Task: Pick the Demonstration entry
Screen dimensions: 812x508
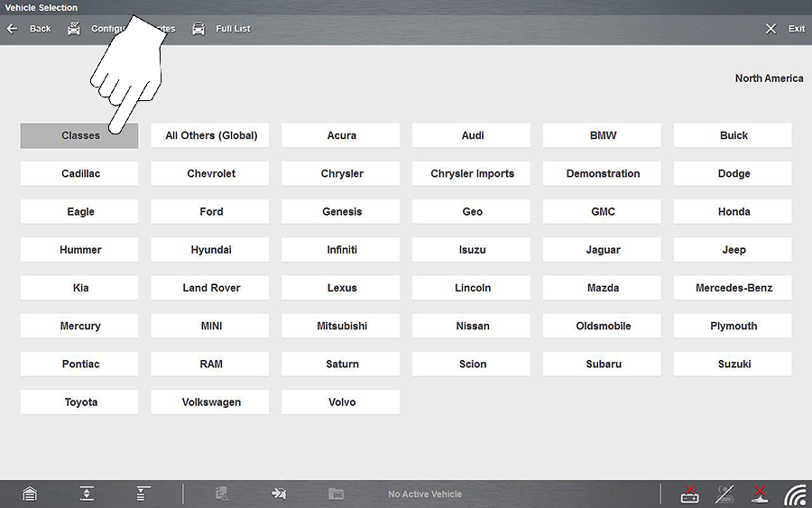Action: [602, 173]
